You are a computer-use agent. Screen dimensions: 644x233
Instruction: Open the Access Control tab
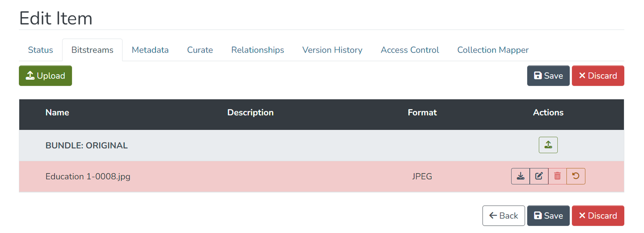click(x=410, y=50)
